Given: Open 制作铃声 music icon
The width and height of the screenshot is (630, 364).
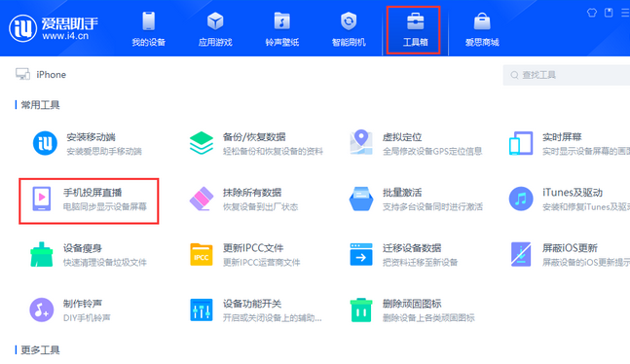Looking at the screenshot, I should coord(42,309).
